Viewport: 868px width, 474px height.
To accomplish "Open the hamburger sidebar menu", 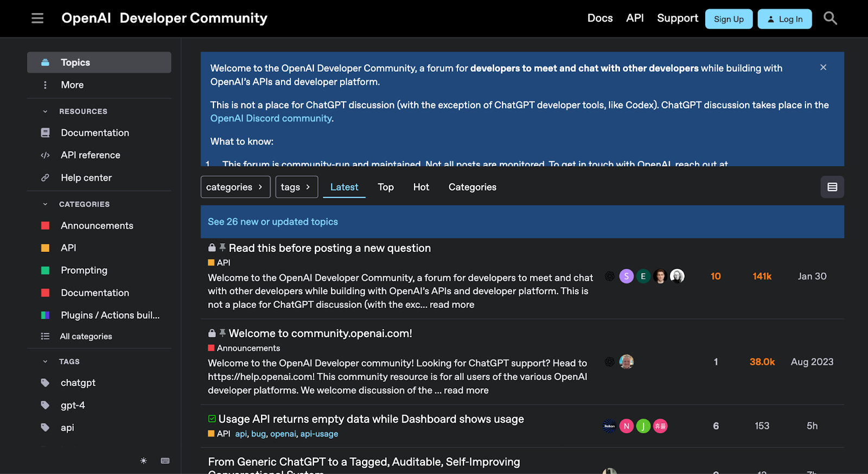I will point(37,18).
